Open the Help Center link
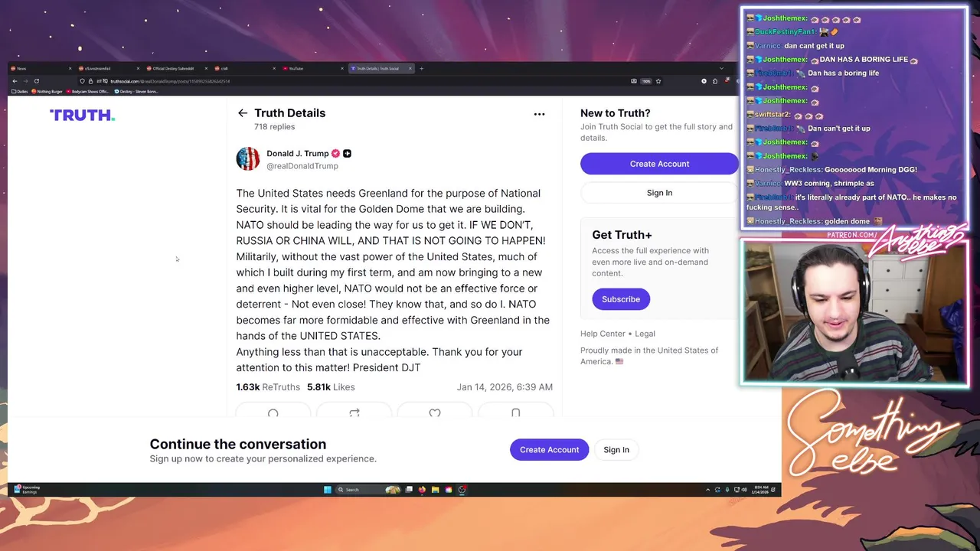The width and height of the screenshot is (980, 551). point(603,334)
